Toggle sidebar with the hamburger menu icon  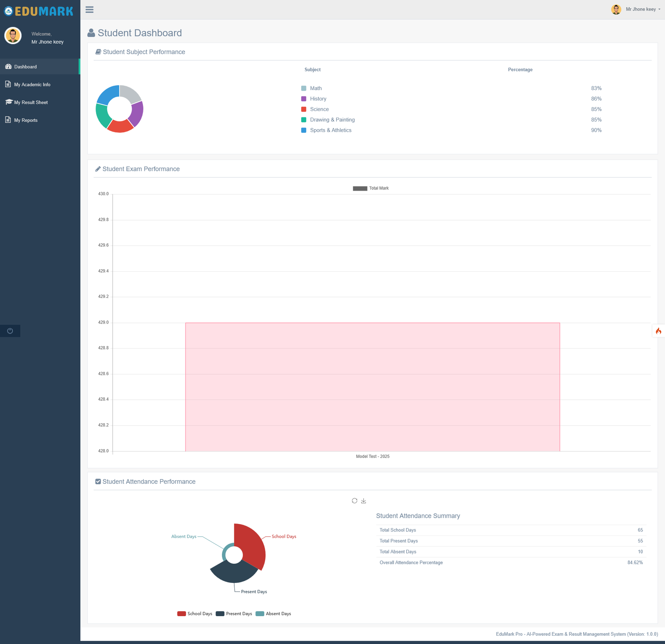click(x=89, y=10)
